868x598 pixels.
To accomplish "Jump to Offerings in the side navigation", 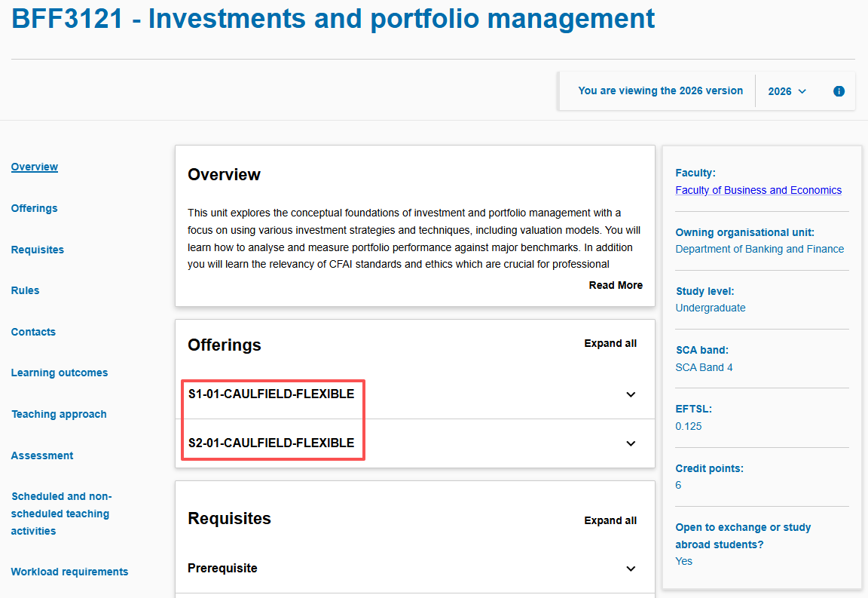I will point(35,208).
